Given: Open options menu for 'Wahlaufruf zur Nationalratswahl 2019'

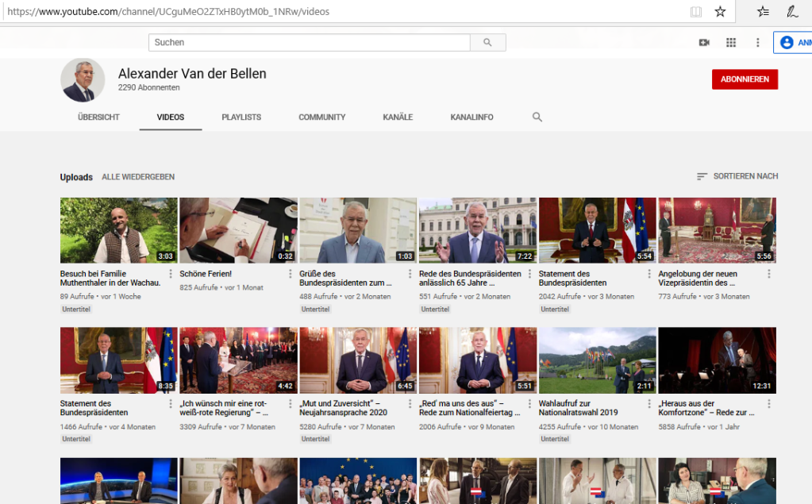Looking at the screenshot, I should (x=648, y=404).
